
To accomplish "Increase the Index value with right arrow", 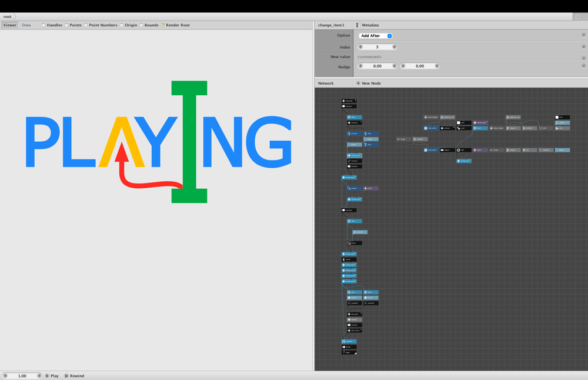I will (x=394, y=47).
